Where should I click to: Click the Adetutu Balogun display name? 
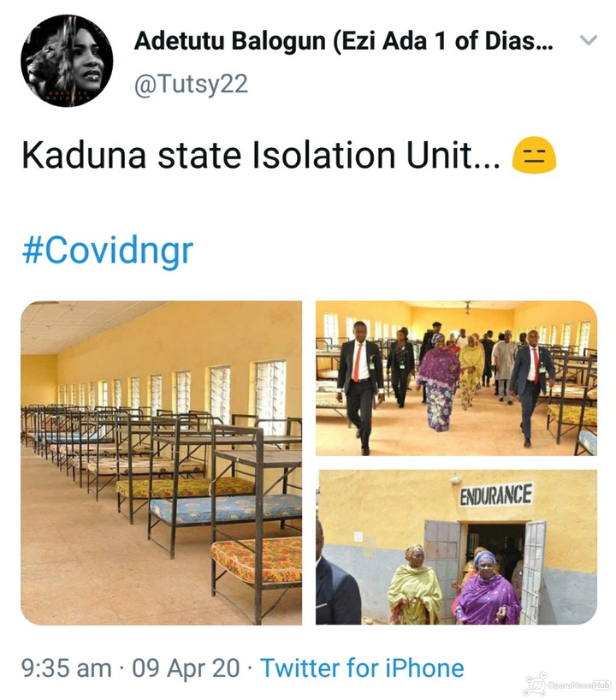[343, 41]
